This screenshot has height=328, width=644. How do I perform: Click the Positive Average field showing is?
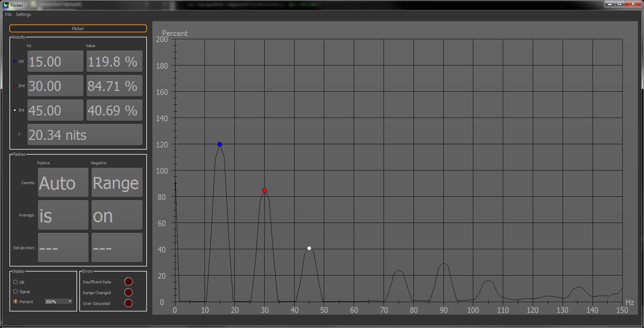click(63, 215)
